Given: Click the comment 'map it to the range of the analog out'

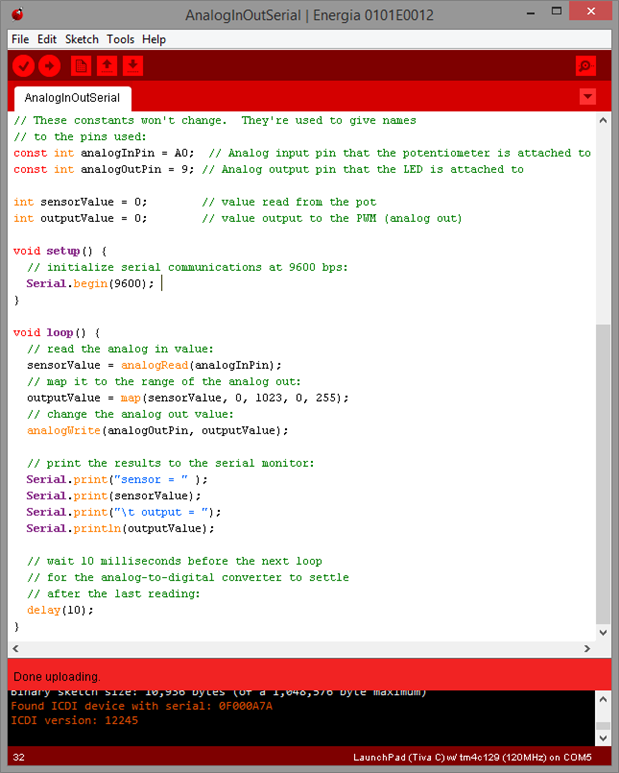Looking at the screenshot, I should pyautogui.click(x=164, y=382).
